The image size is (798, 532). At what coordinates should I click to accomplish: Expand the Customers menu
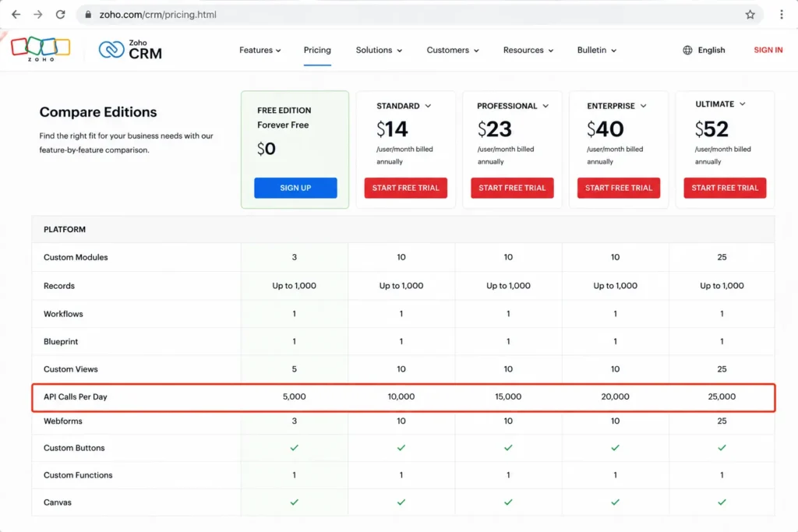tap(453, 50)
